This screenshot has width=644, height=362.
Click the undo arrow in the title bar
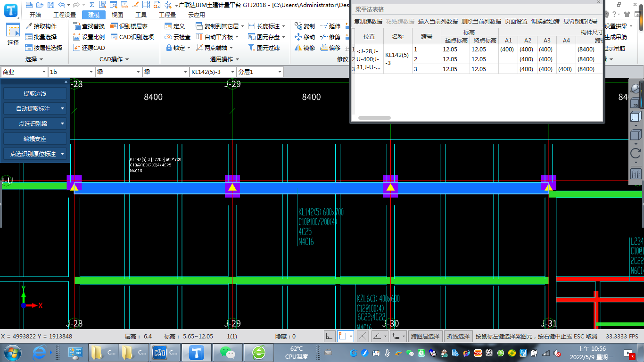61,5
